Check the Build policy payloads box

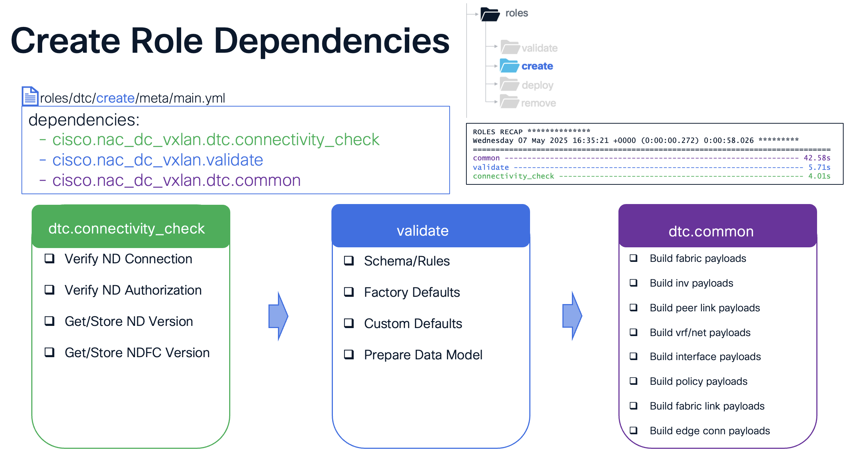point(633,381)
